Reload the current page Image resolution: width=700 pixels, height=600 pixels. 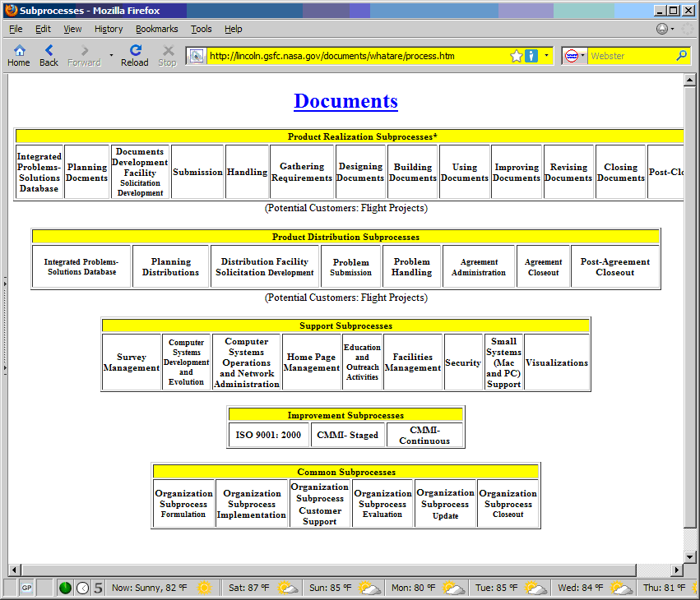tap(135, 56)
